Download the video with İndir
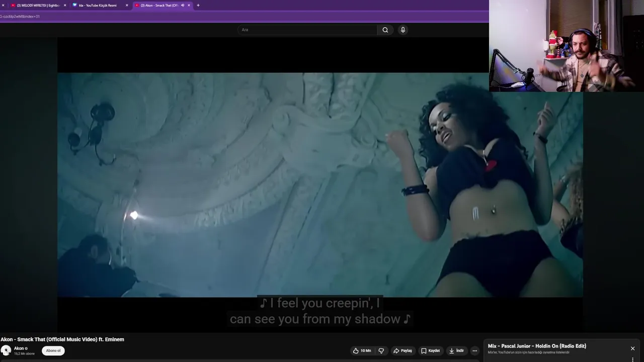Image resolution: width=644 pixels, height=362 pixels. [456, 351]
